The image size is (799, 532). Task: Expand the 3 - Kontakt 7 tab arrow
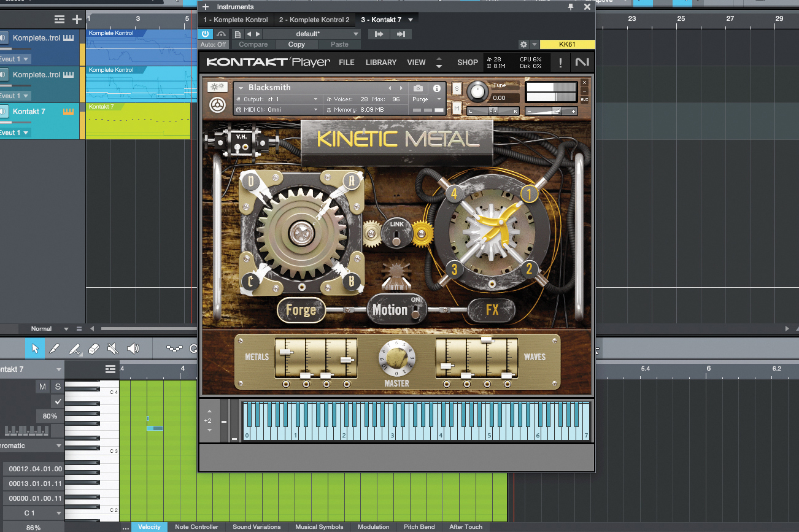pos(410,20)
